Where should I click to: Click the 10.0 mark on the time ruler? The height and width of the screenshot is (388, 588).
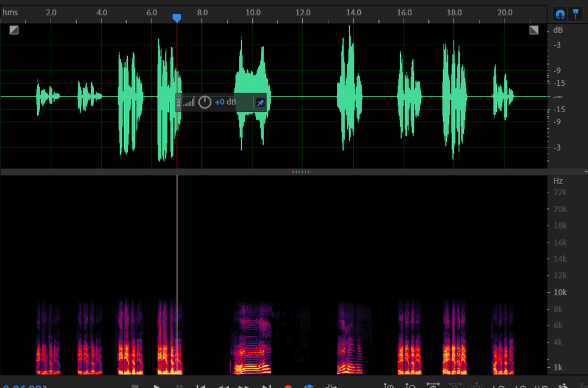tap(253, 12)
